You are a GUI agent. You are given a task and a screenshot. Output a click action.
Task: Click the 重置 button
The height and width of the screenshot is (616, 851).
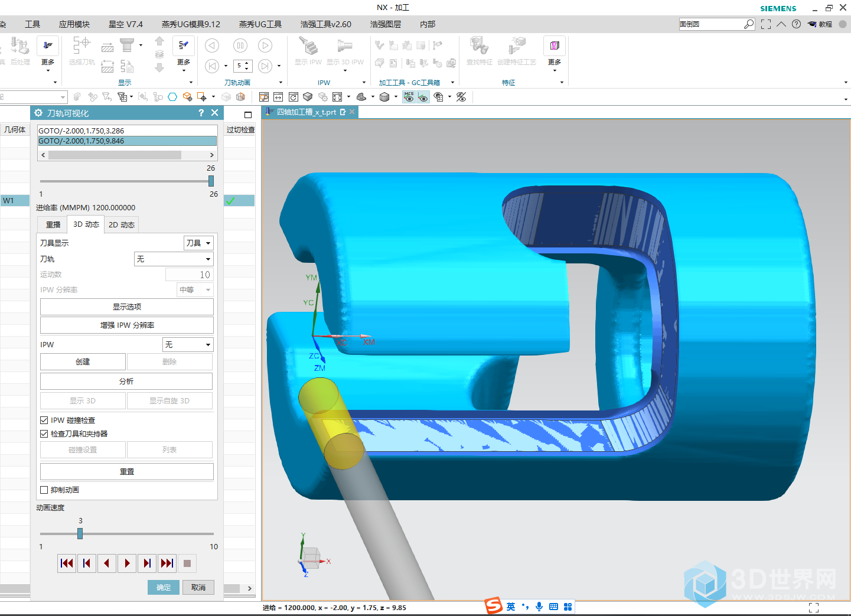[127, 471]
